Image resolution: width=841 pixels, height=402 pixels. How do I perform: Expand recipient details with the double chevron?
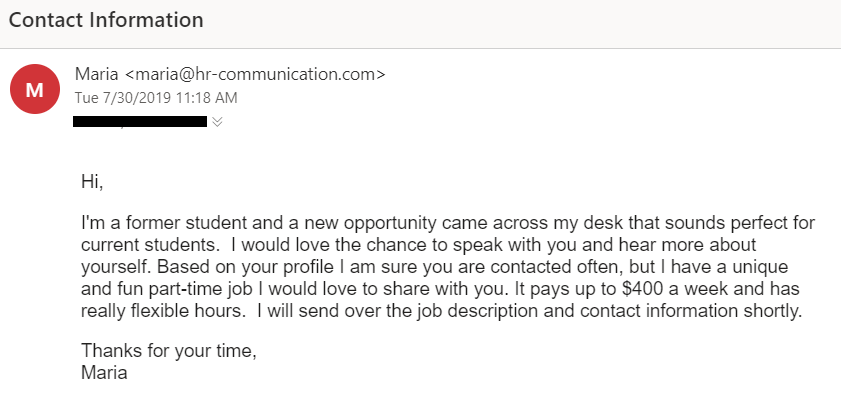(217, 122)
